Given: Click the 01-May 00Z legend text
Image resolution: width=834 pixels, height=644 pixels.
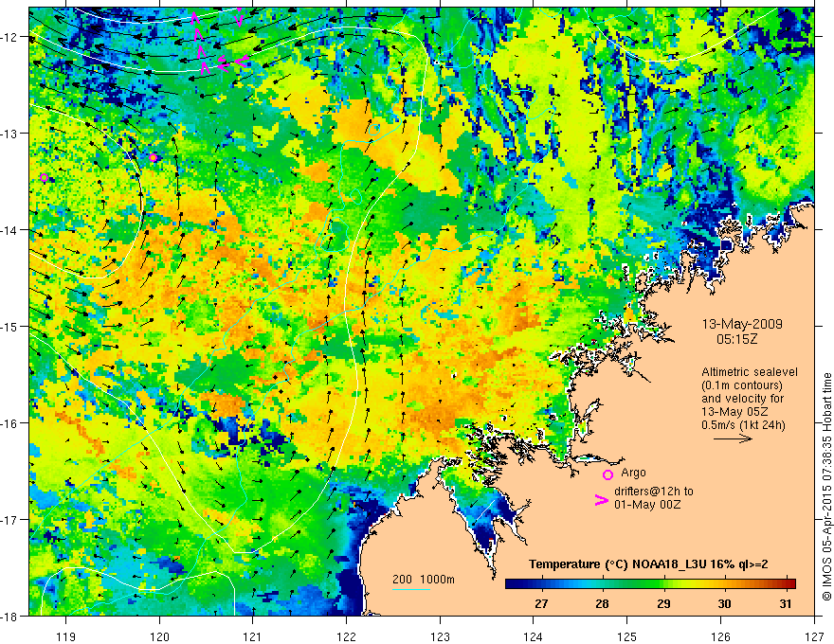Looking at the screenshot, I should [x=647, y=504].
